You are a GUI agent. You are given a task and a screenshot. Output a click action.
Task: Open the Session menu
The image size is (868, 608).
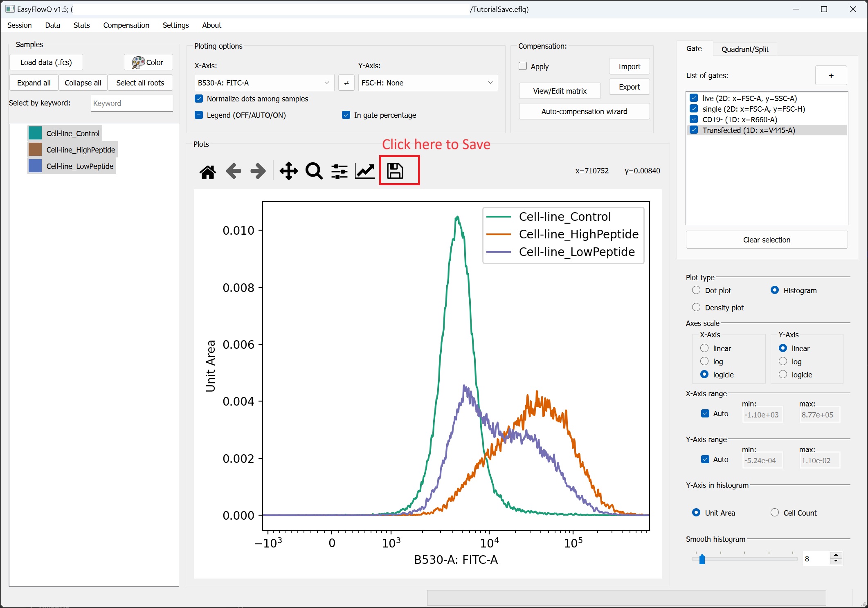point(19,25)
